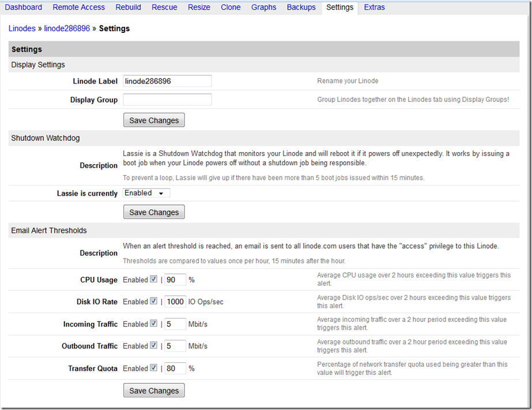Select the Disk IO Rate value field

(x=175, y=302)
